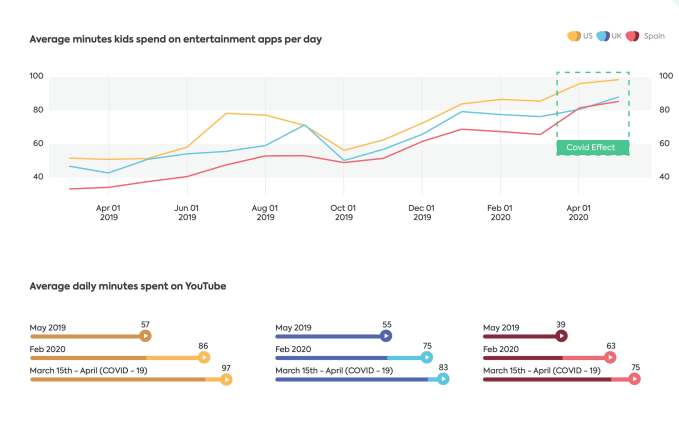This screenshot has width=679, height=431.
Task: Click the Spain May 2019 play marker (39)
Action: coord(562,336)
